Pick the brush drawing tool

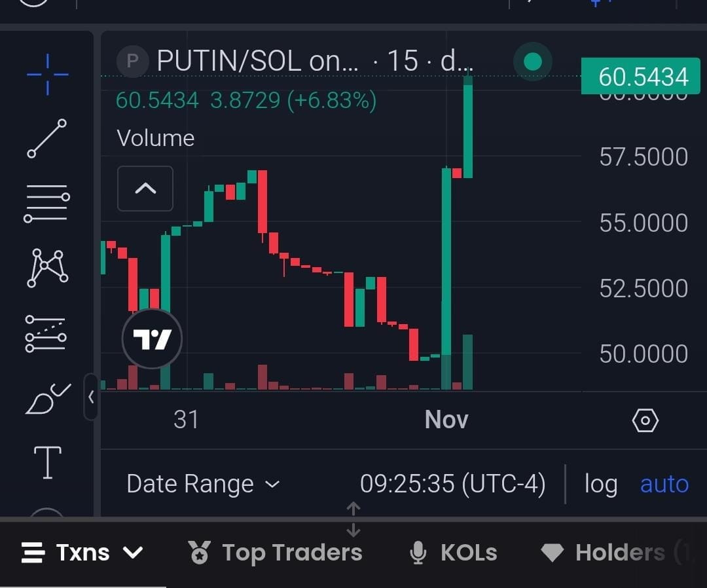(48, 398)
